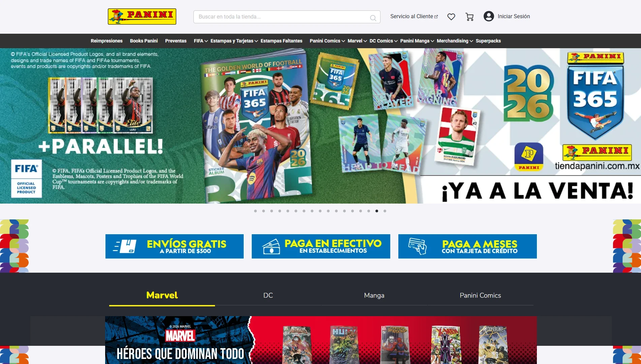
Task: Open the wishlist heart icon
Action: (451, 17)
